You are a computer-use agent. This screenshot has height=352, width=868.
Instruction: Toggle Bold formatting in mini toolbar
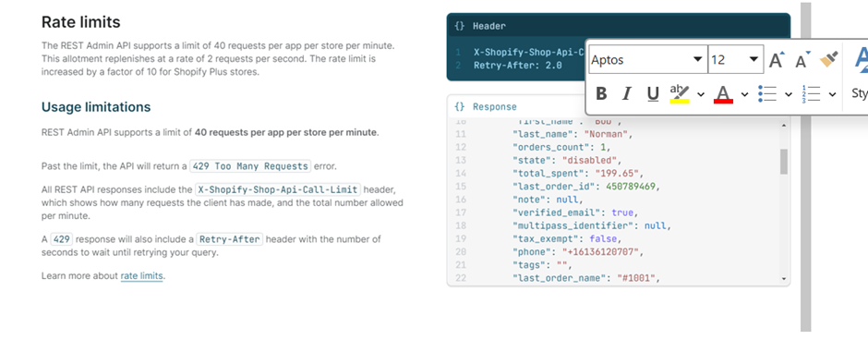click(601, 93)
